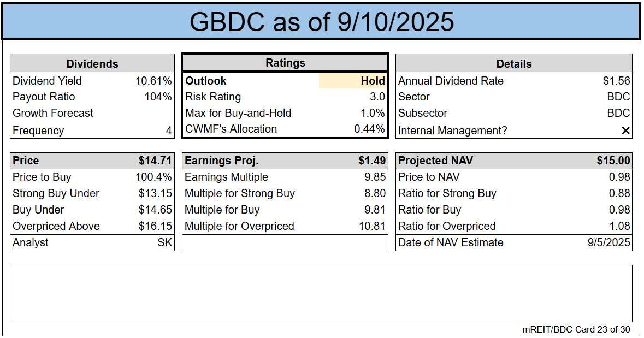Click the CWMF's Allocation label
The image size is (644, 338).
click(231, 129)
